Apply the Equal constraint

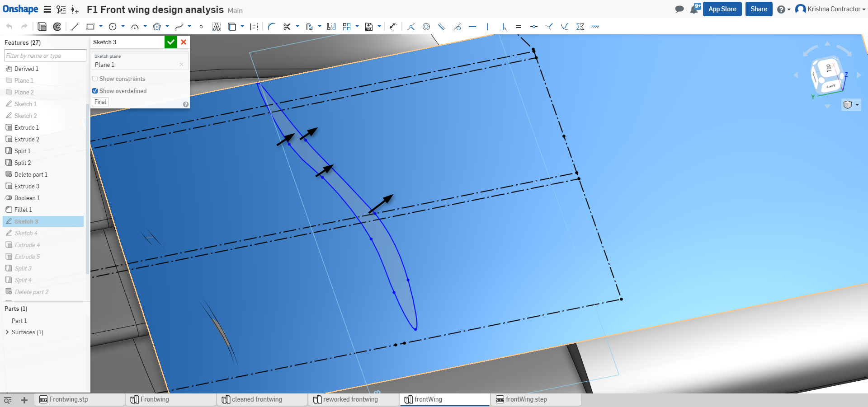click(519, 27)
